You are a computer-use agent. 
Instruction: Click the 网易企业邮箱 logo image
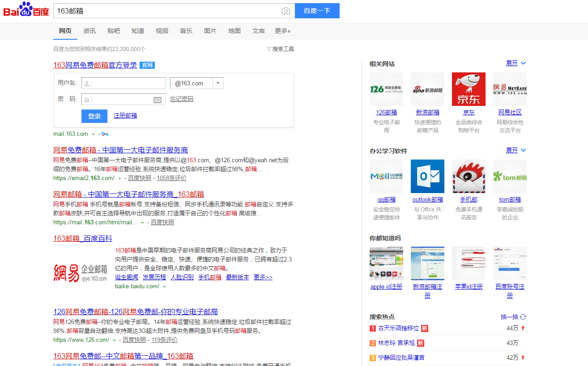pos(81,273)
